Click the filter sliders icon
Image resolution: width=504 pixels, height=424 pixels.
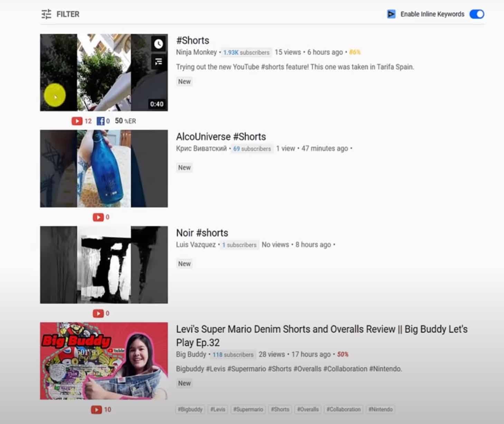coord(46,14)
